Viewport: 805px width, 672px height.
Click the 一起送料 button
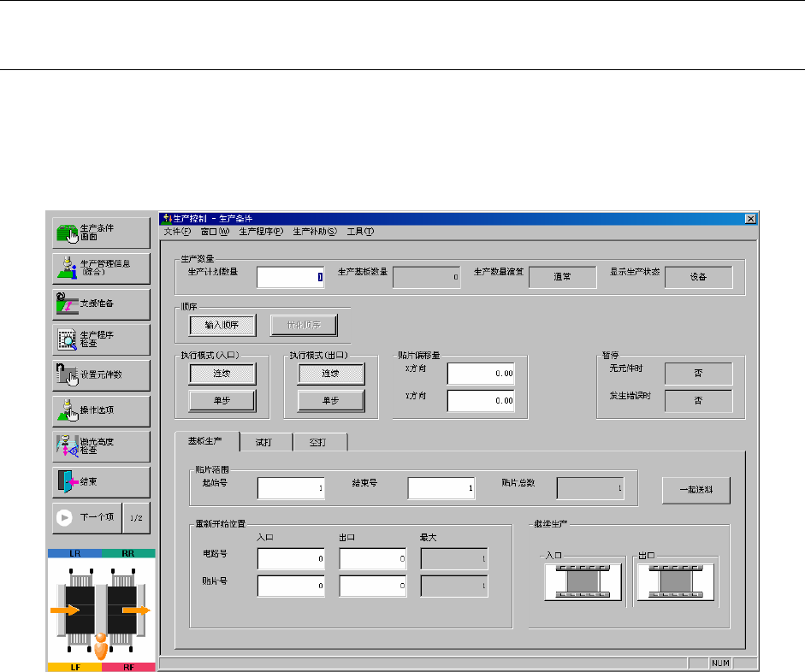[695, 490]
